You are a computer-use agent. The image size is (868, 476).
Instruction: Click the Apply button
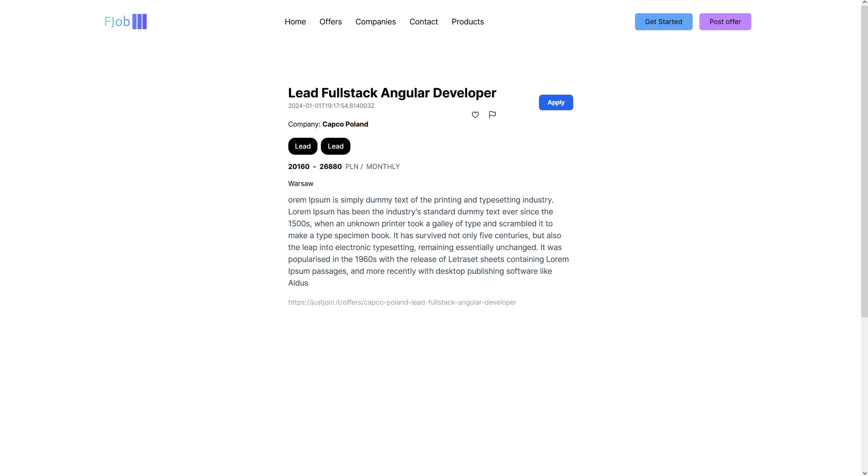[556, 102]
